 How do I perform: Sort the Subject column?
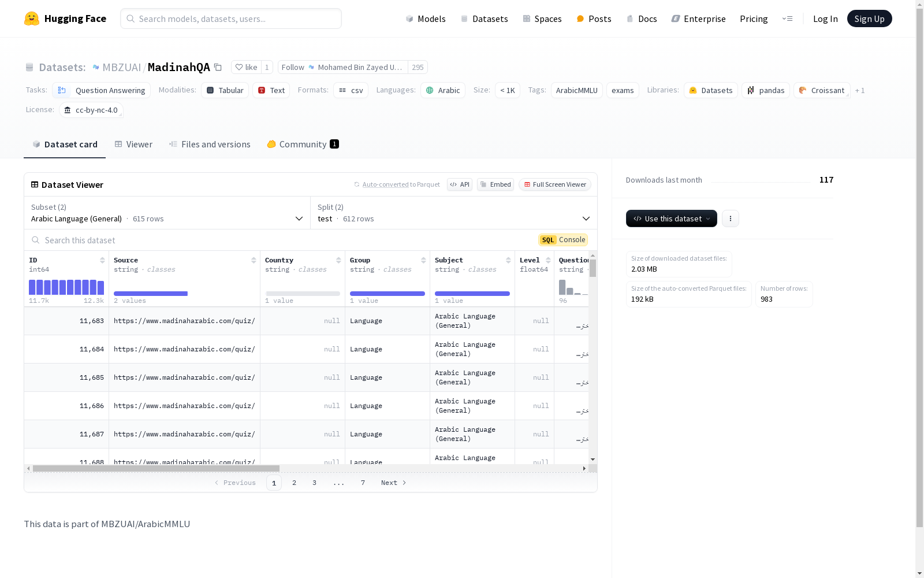[508, 260]
